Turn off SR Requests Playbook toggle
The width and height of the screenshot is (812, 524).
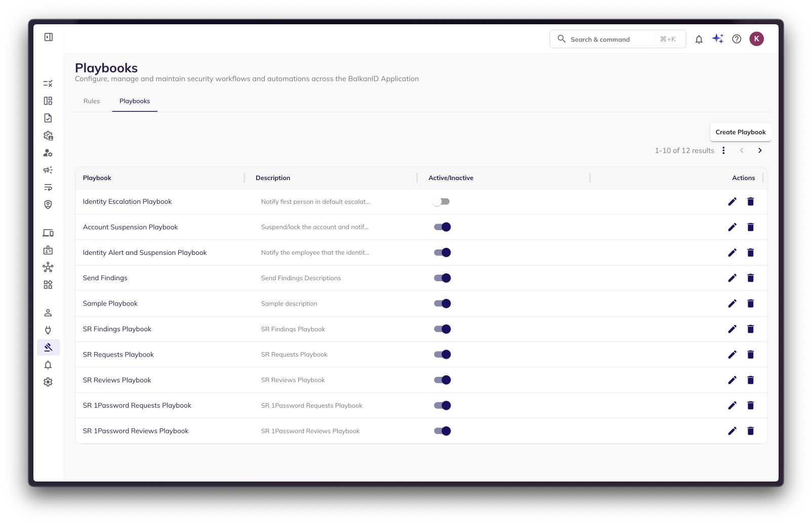click(x=442, y=355)
